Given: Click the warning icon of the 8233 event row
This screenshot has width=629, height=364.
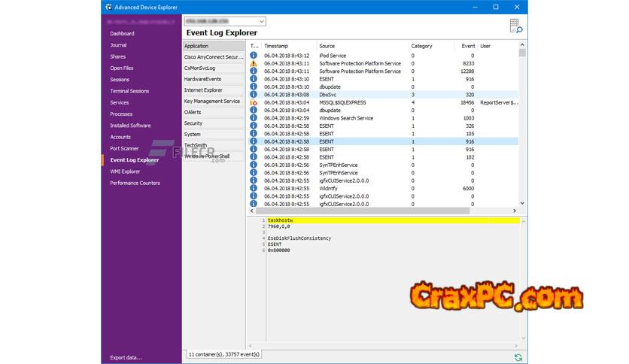Looking at the screenshot, I should (254, 64).
